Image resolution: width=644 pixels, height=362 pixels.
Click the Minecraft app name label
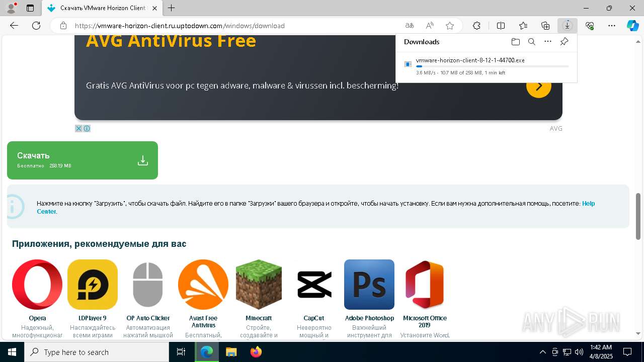pos(259,318)
